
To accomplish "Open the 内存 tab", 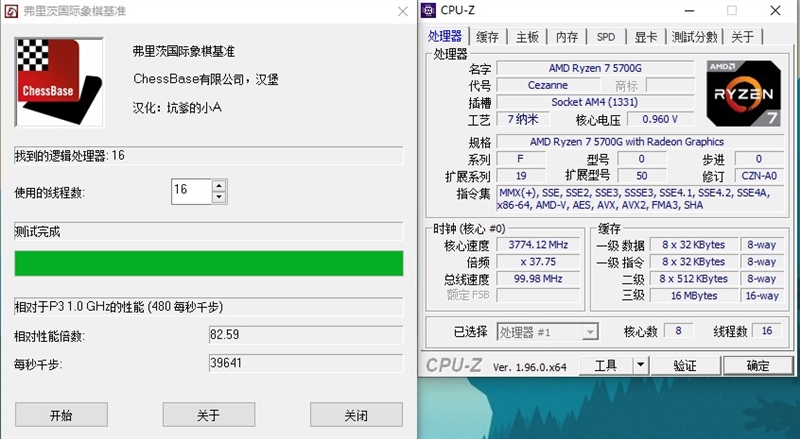I will [567, 37].
